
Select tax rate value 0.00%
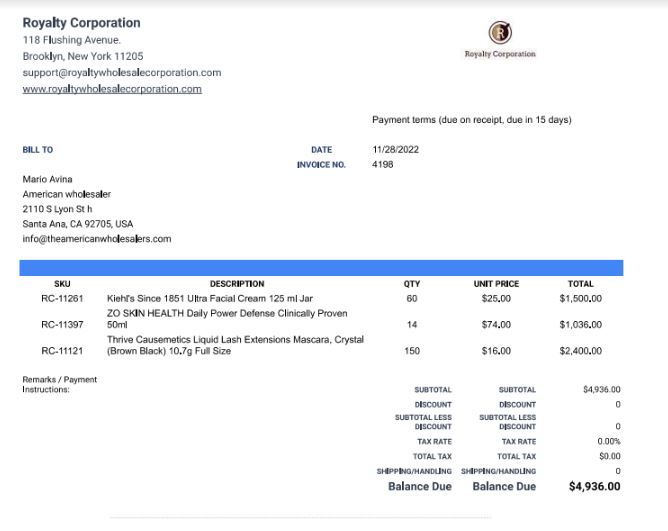[609, 442]
